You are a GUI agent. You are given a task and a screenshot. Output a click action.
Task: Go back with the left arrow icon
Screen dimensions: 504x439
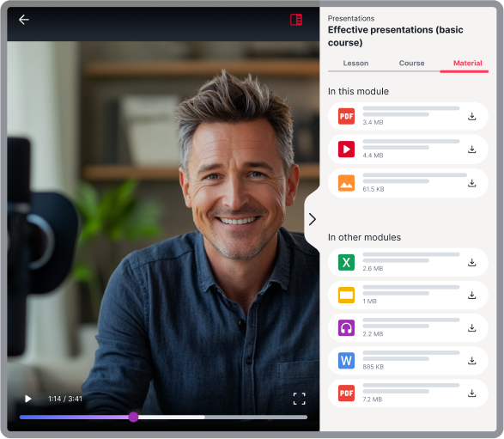(24, 20)
